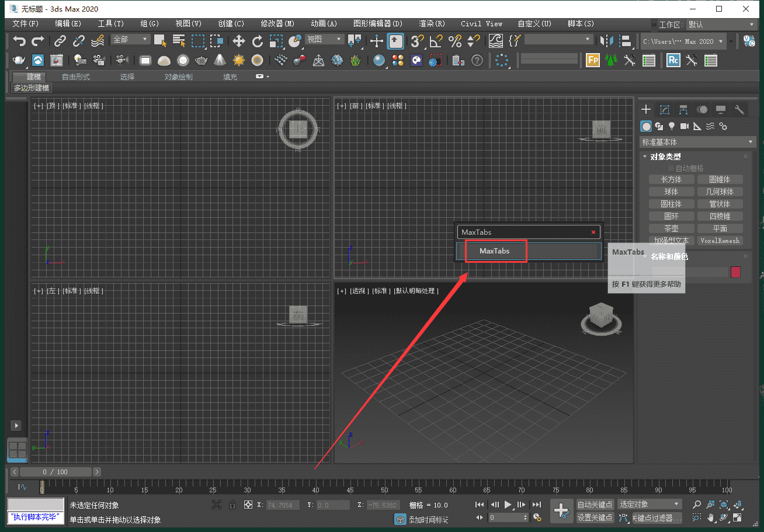Select the Unlink selection tool
The image size is (764, 532).
(x=79, y=41)
